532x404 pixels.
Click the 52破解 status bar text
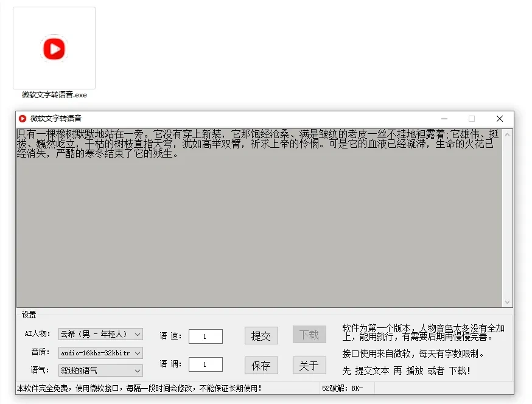point(343,388)
